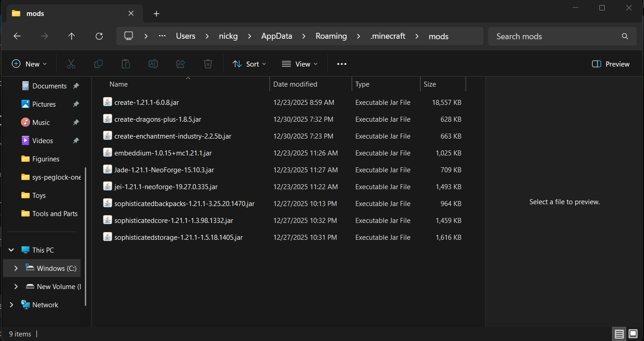The height and width of the screenshot is (341, 644).
Task: Go up one folder level
Action: 72,36
